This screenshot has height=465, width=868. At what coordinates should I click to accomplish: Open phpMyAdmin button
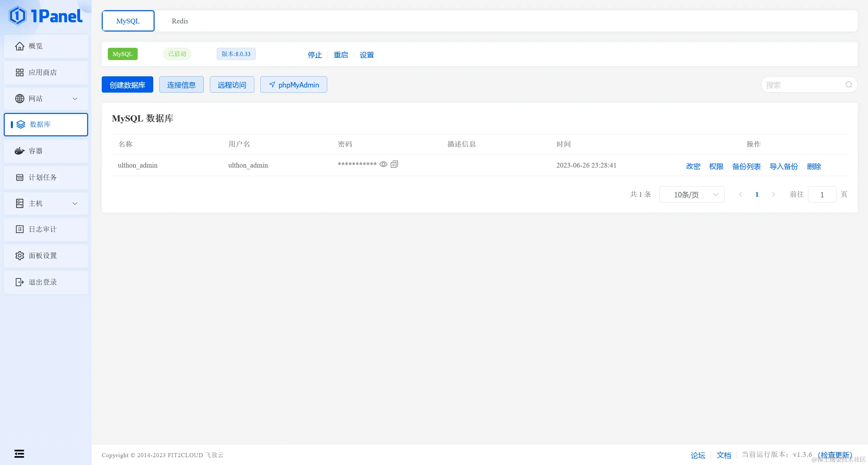tap(294, 85)
